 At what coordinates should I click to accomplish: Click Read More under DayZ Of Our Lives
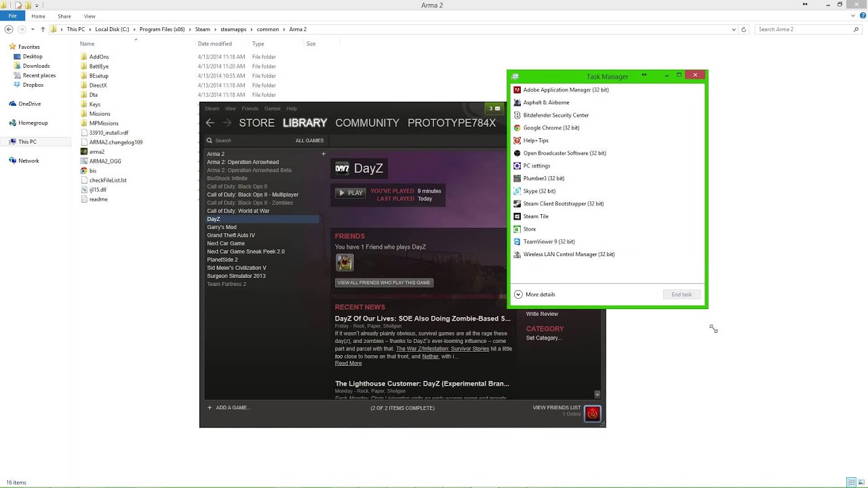click(348, 363)
